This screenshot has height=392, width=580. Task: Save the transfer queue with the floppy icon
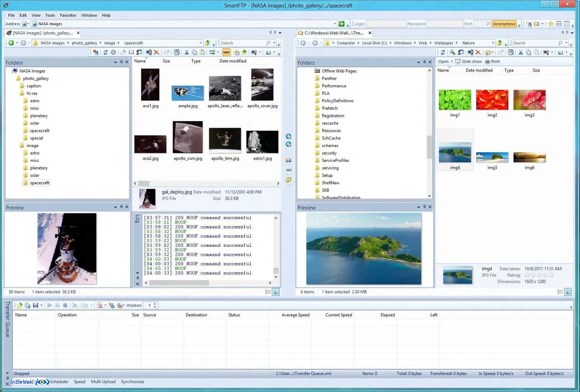pos(36,305)
